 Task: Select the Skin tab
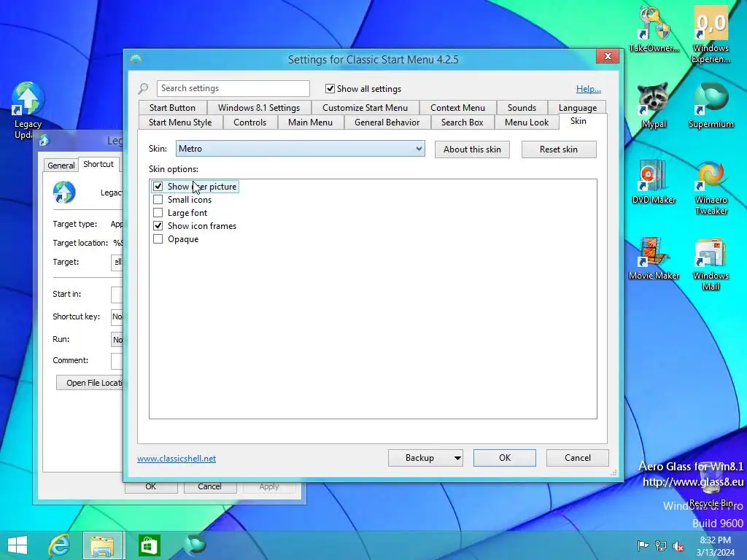coord(578,121)
